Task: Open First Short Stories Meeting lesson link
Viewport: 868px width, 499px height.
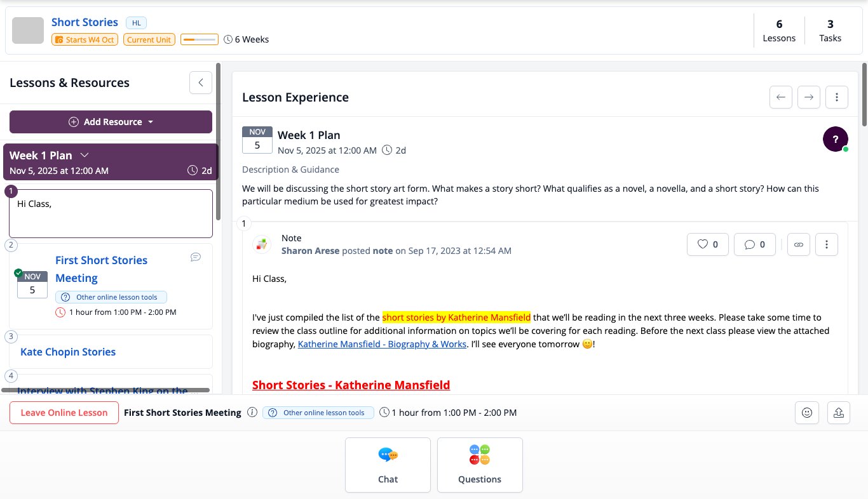Action: pos(102,269)
